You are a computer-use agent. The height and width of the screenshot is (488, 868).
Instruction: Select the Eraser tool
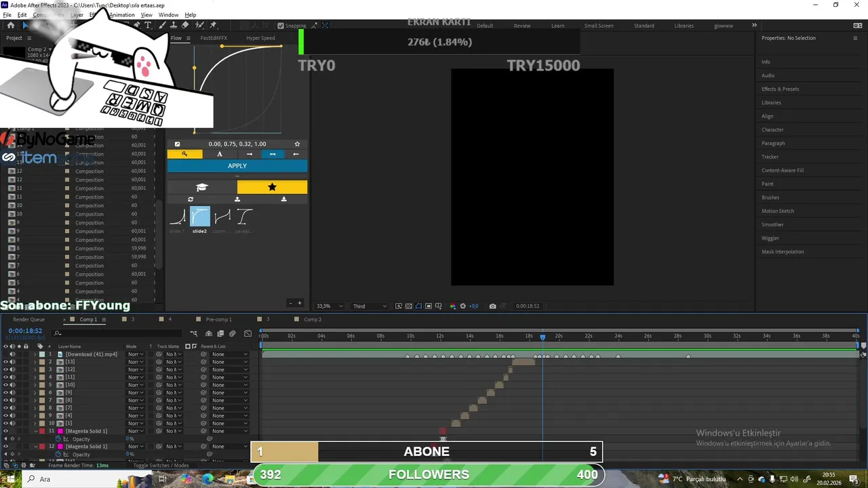[x=184, y=25]
